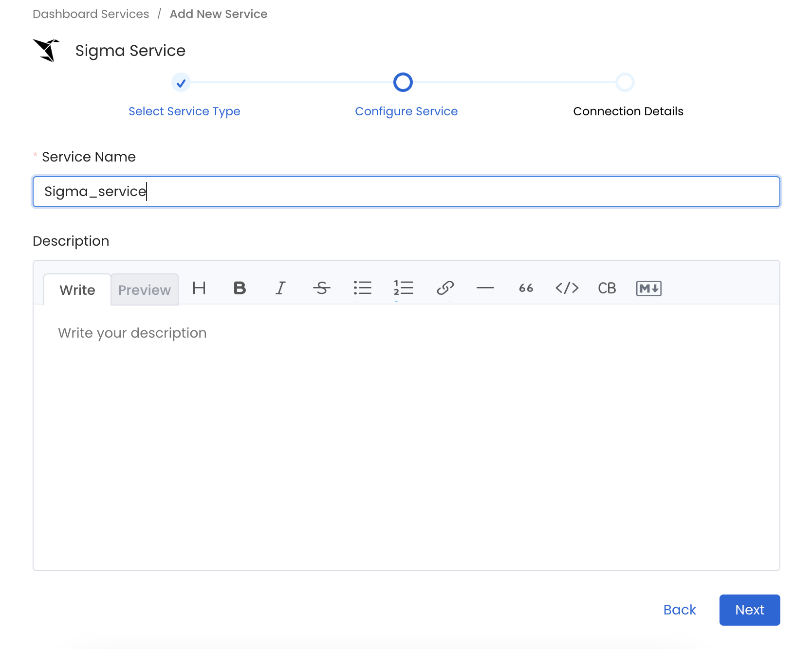
Task: Click the Next button
Action: point(749,610)
